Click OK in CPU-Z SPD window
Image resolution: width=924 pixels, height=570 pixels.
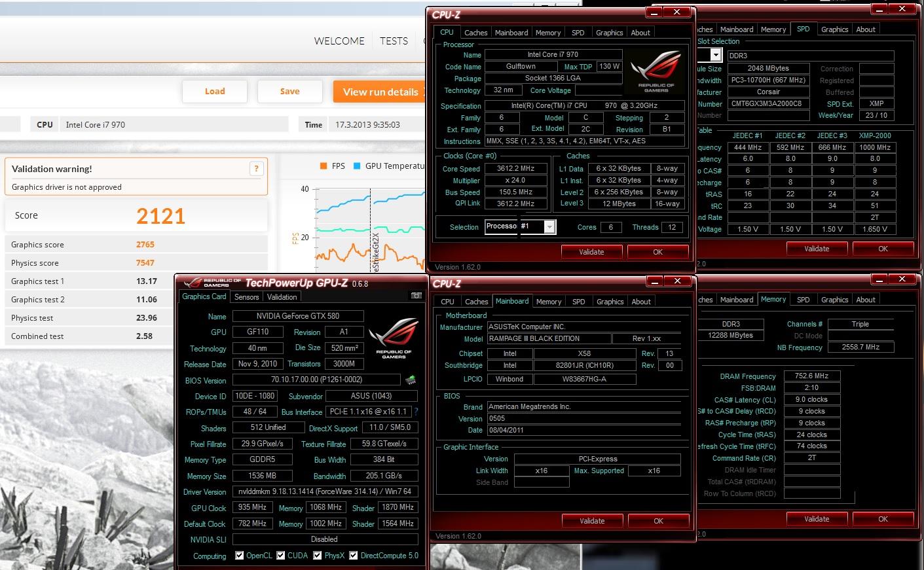[x=883, y=249]
